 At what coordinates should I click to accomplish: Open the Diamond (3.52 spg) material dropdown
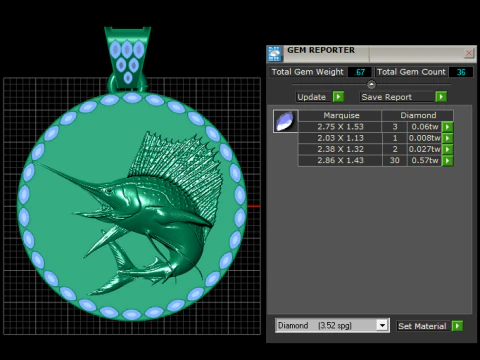[332, 325]
